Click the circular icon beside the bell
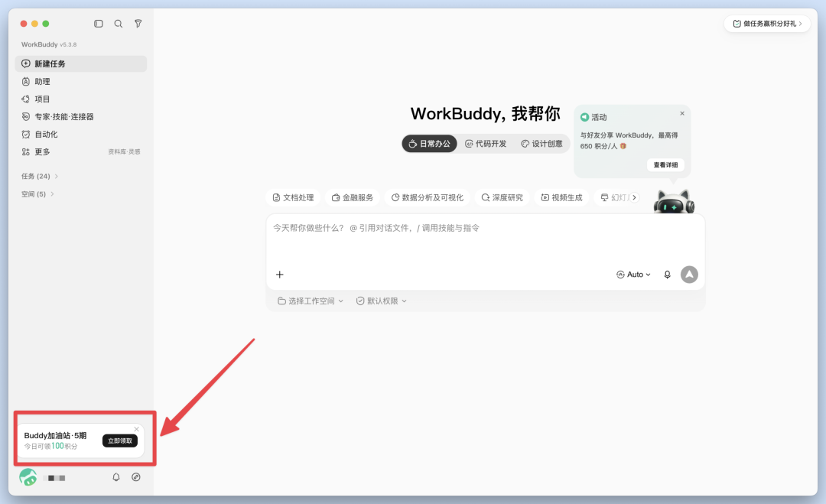 coord(136,477)
